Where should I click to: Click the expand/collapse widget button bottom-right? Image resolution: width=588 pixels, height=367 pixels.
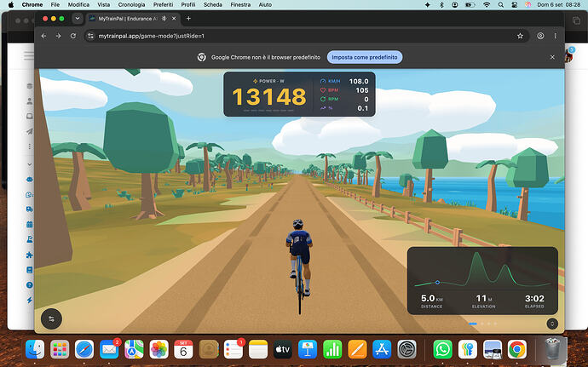point(552,324)
